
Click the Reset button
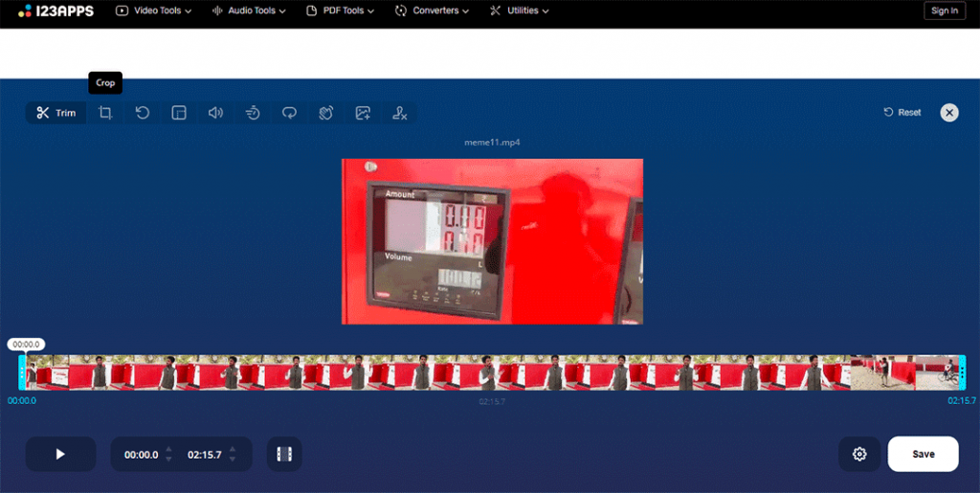(x=902, y=112)
